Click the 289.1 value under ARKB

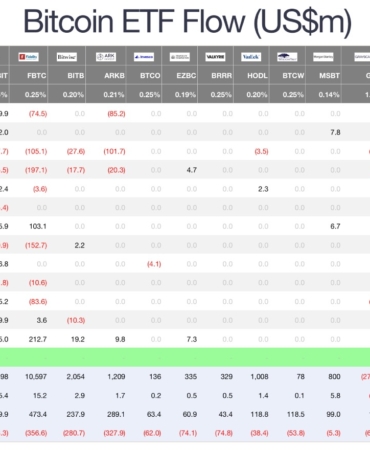click(116, 414)
